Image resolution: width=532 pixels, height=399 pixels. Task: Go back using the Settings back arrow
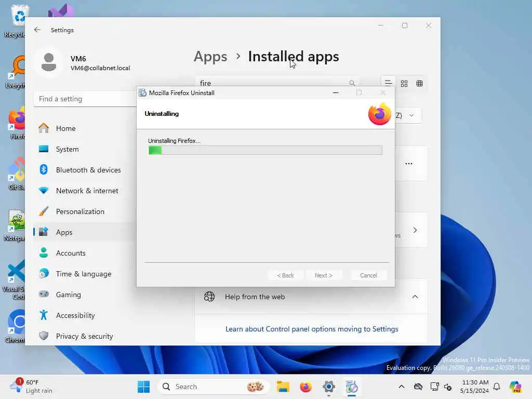point(37,30)
